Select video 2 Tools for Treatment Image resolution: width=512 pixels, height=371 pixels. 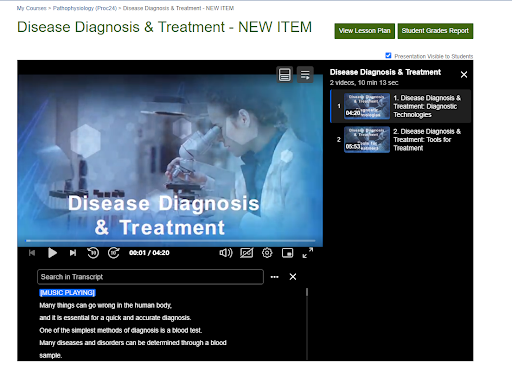(401, 140)
